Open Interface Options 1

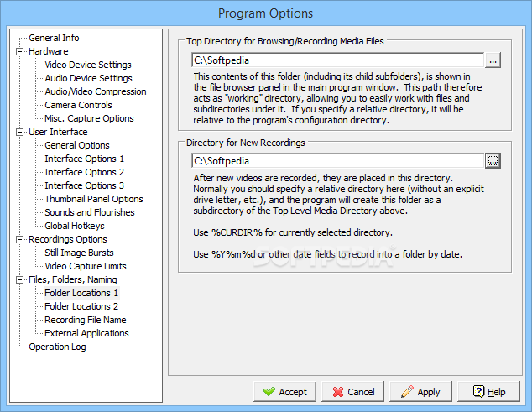84,159
